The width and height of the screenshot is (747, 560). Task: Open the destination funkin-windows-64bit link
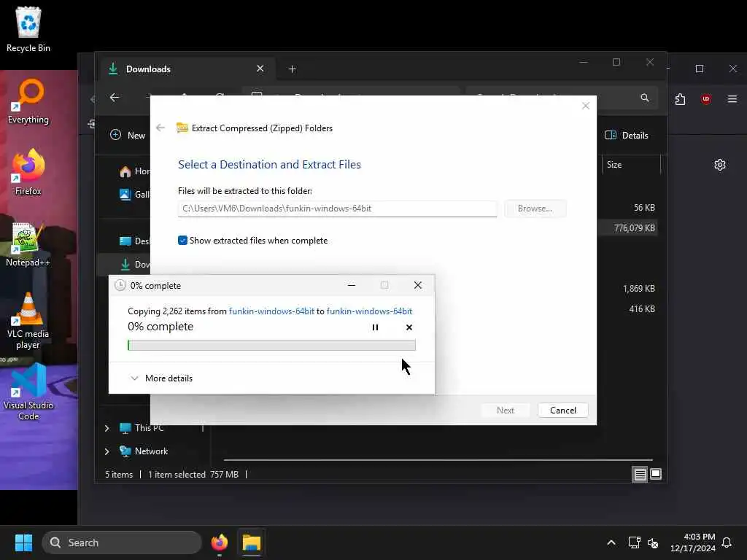[369, 311]
